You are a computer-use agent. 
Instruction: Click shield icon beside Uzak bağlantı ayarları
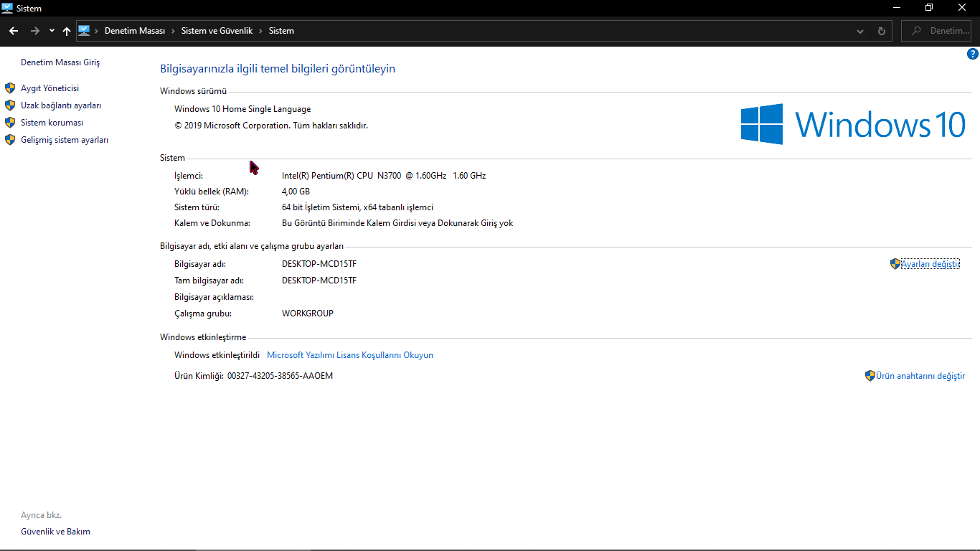coord(10,105)
